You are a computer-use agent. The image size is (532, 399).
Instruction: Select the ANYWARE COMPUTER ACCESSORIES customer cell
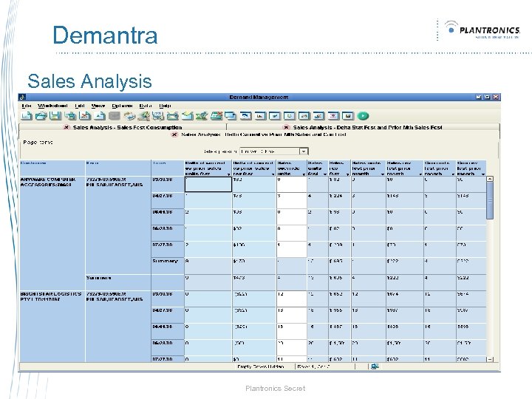tap(52, 233)
